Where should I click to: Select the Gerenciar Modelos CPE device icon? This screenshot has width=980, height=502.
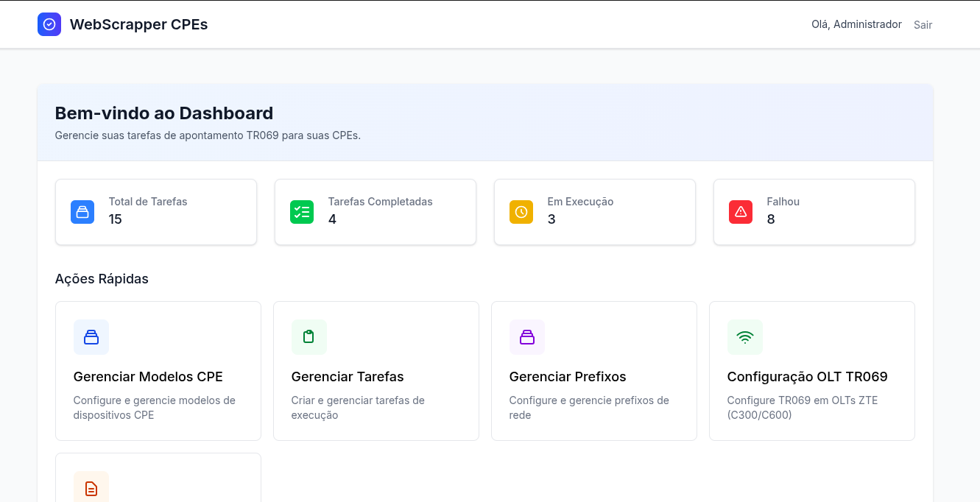click(x=91, y=336)
